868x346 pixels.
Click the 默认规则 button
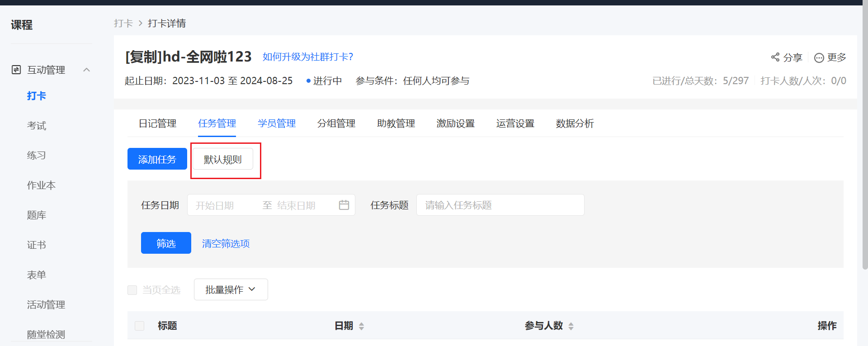223,159
